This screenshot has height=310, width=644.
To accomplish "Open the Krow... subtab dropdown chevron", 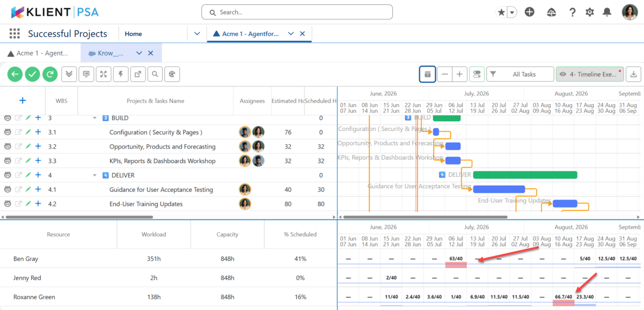I will (x=139, y=53).
